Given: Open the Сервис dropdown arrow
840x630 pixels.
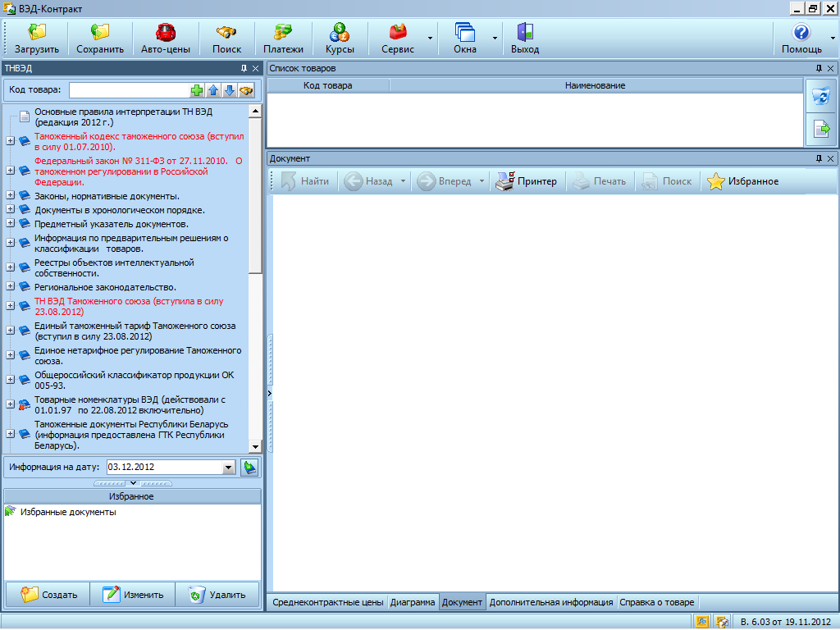Looking at the screenshot, I should pos(430,39).
